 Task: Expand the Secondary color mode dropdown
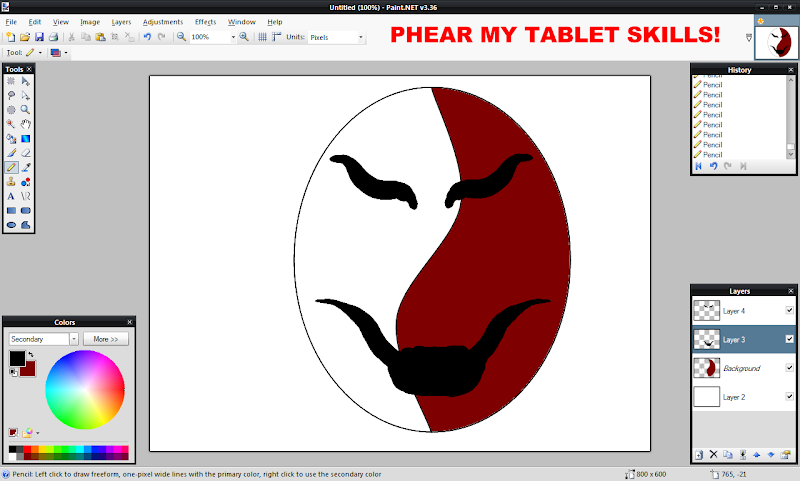coord(74,339)
